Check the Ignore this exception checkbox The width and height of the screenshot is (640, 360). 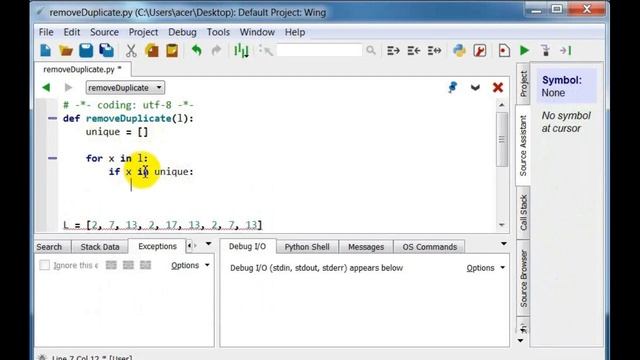point(44,265)
